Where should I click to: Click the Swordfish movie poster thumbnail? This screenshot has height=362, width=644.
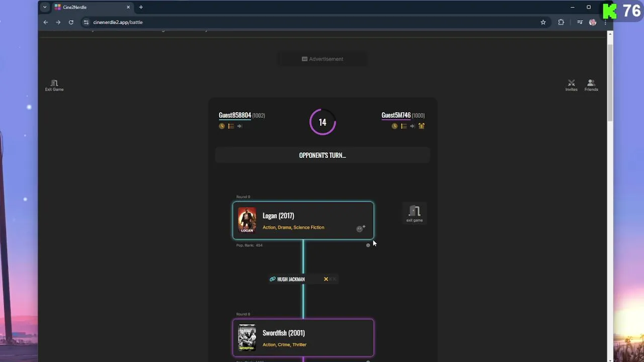click(247, 337)
